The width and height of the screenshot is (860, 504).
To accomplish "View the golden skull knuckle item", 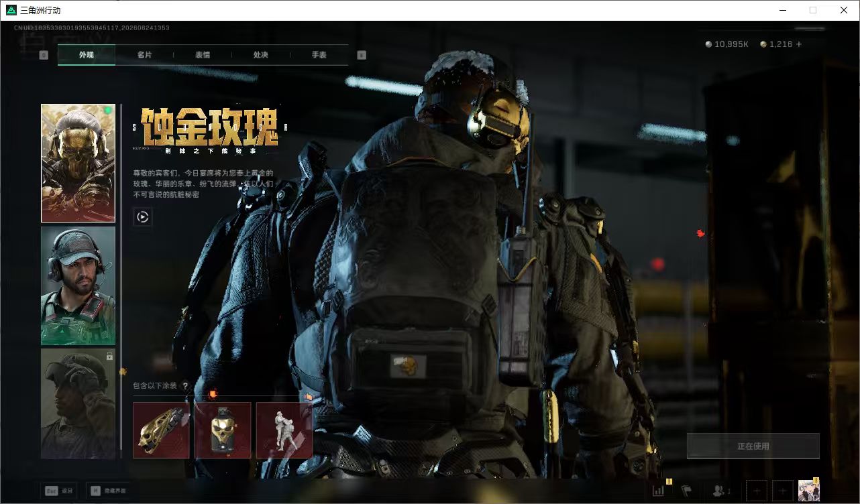I will coord(161,430).
